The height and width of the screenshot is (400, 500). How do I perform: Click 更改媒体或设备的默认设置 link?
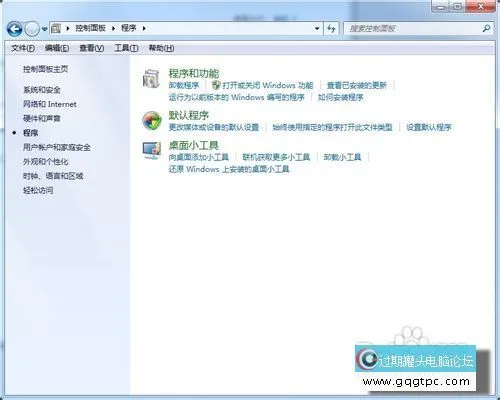tap(214, 127)
